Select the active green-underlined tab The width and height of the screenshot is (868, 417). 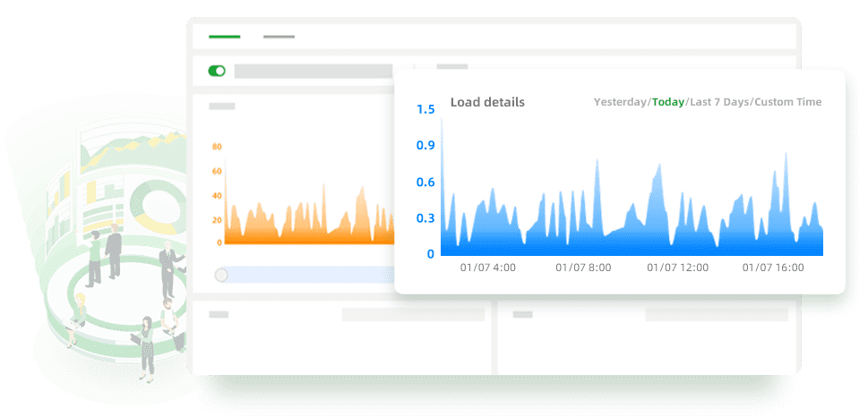tap(224, 37)
